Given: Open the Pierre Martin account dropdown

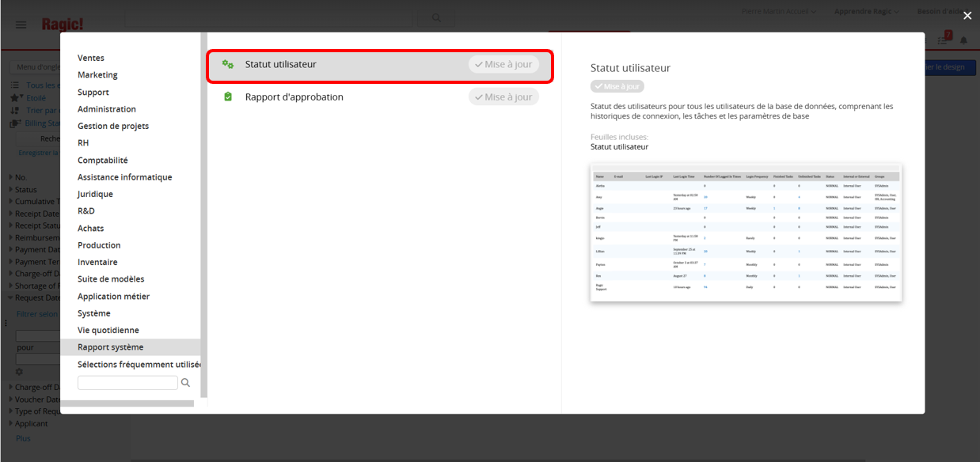Looking at the screenshot, I should [779, 11].
